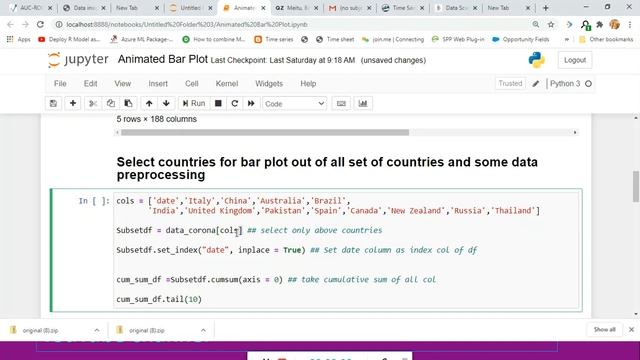The image size is (640, 360).
Task: Click the Trusted notebook indicator
Action: (510, 83)
